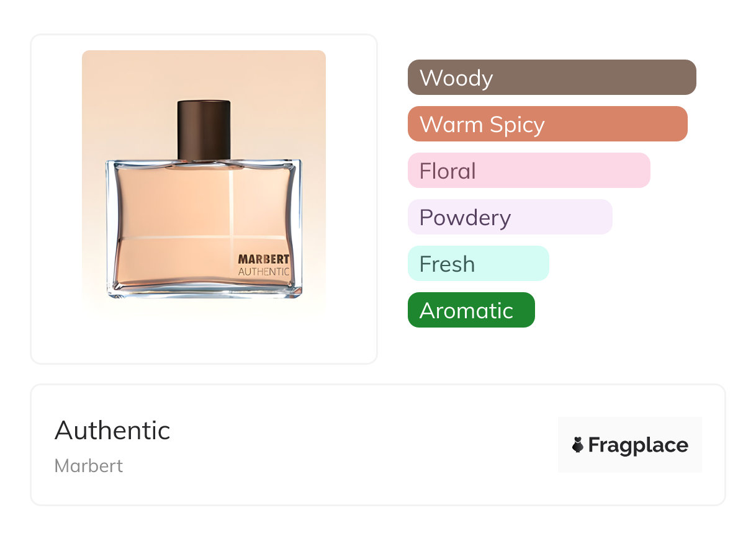Click the peach background above the bottle cap
The image size is (756, 536).
[204, 74]
